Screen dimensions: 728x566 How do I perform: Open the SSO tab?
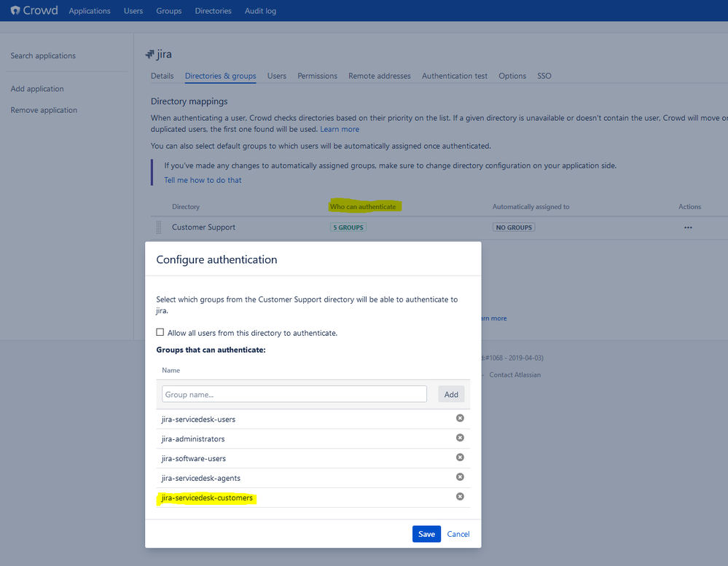coord(544,76)
